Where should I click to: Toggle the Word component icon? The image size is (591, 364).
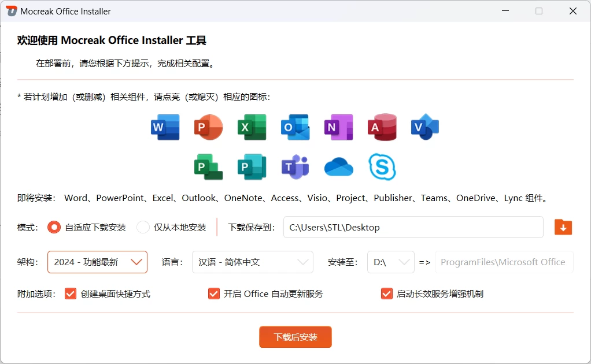tap(165, 127)
